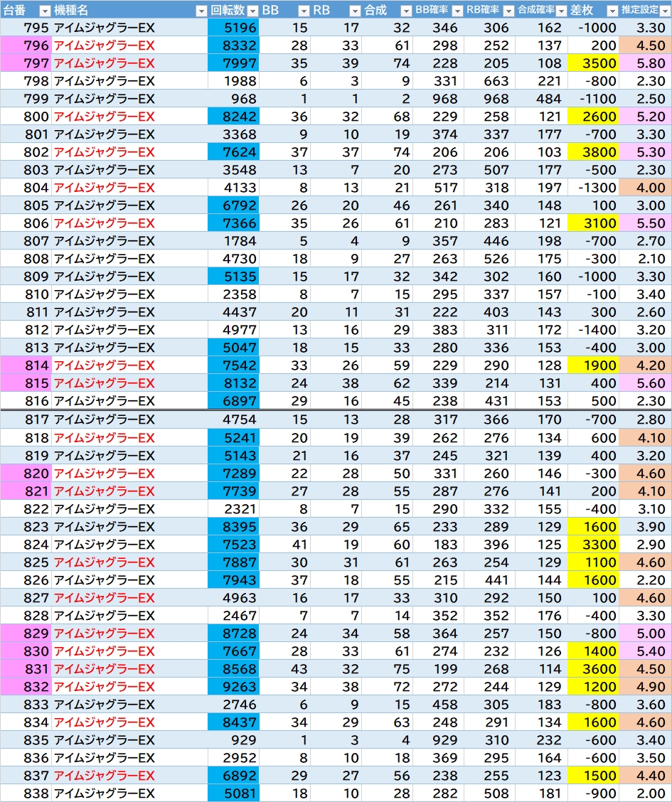Click rotation count cell 5081

coord(233,793)
